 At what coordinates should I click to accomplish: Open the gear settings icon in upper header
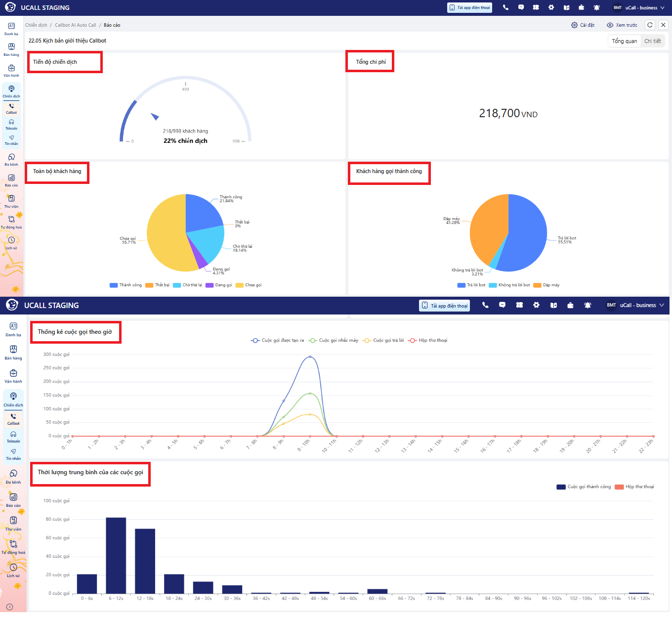[551, 7]
